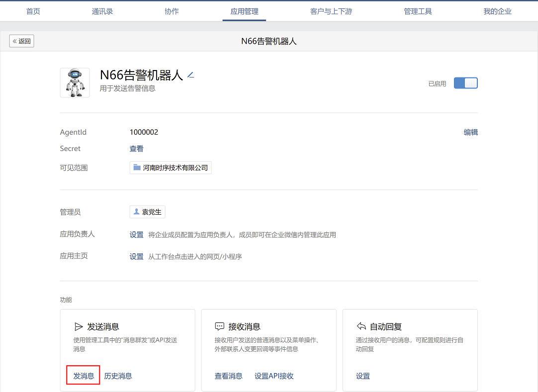
Task: Click the receive message chat bubble icon
Action: (x=219, y=326)
